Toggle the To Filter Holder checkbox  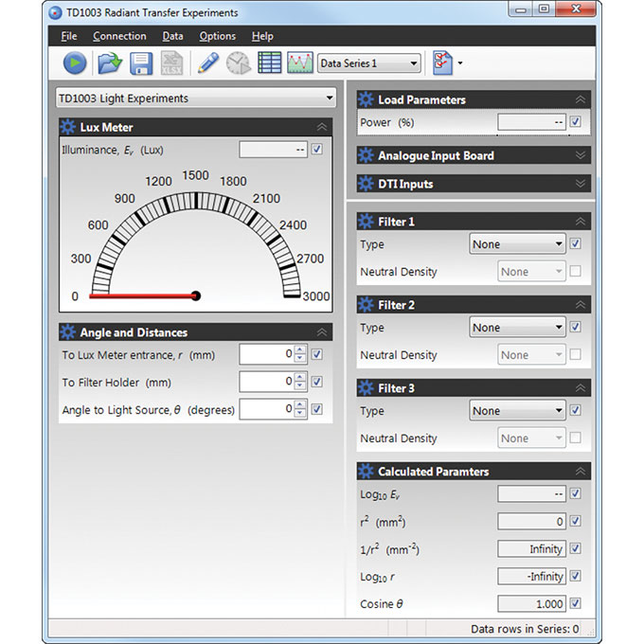316,382
